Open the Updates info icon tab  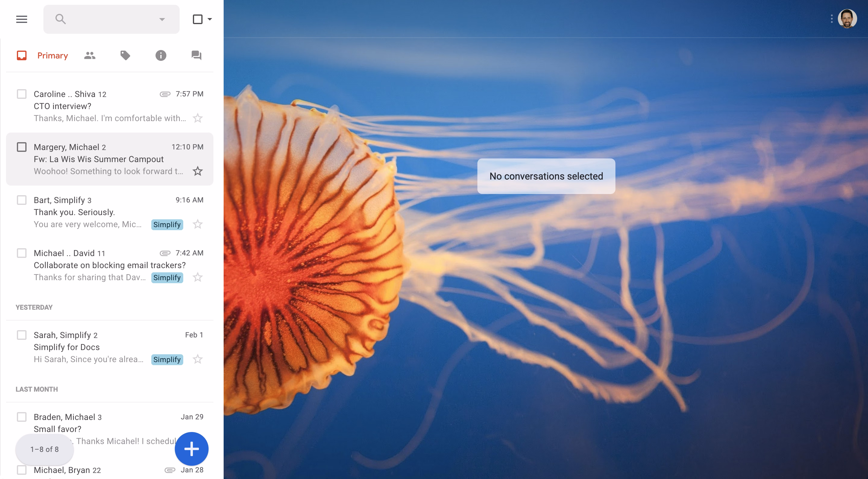coord(161,55)
